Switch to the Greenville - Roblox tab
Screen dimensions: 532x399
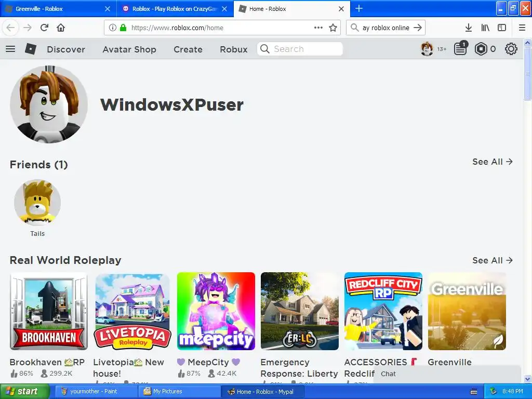pos(58,9)
